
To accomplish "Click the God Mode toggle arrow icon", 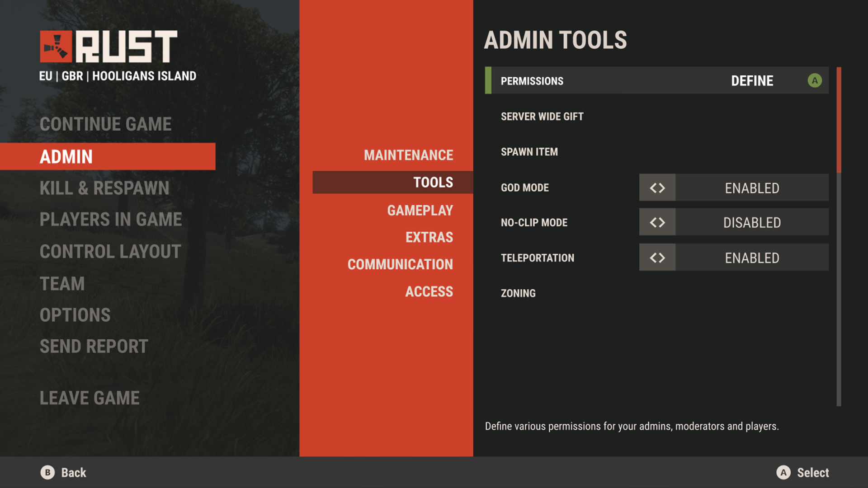I will point(657,187).
